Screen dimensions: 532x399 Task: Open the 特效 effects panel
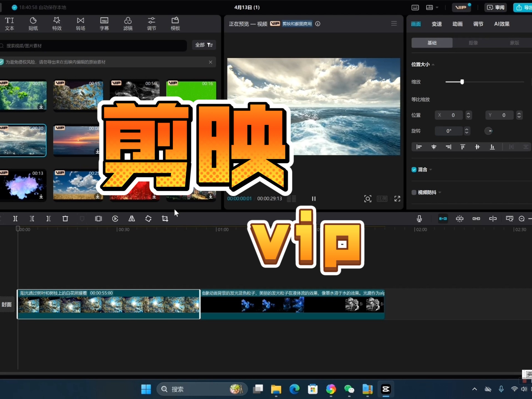(57, 24)
